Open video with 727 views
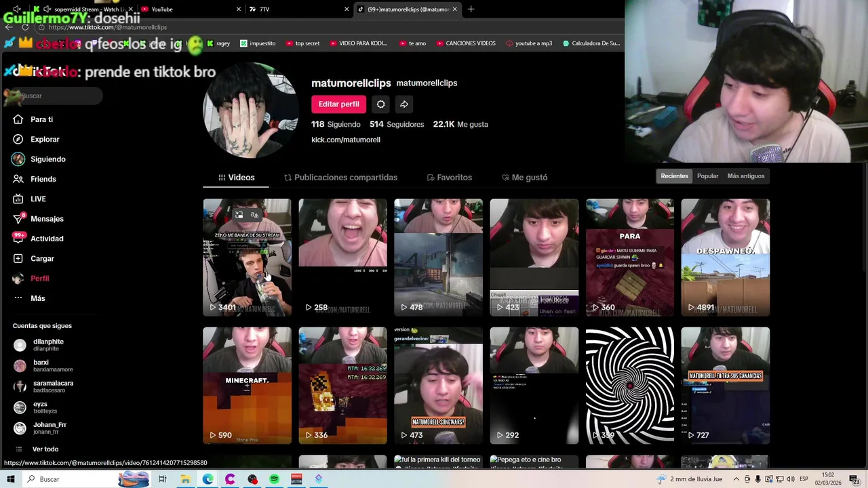The image size is (868, 488). point(726,386)
